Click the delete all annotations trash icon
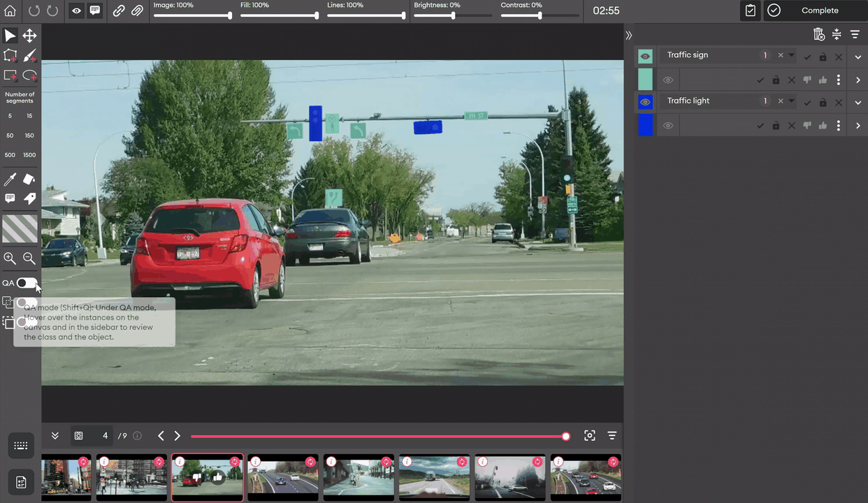 pos(818,34)
